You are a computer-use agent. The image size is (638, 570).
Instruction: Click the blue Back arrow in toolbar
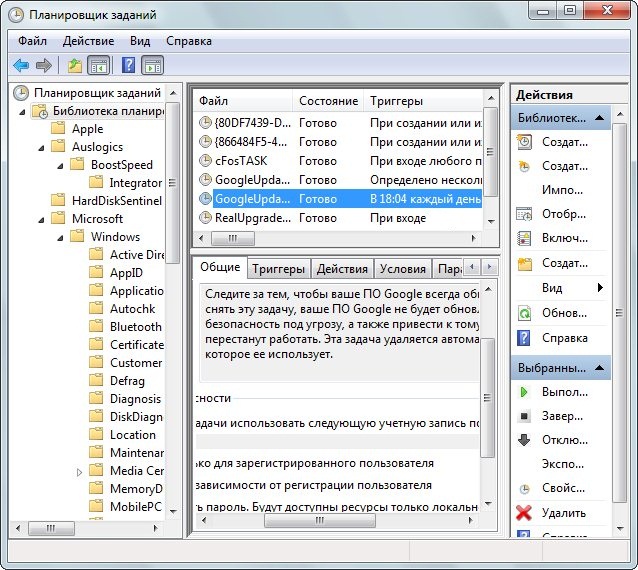coord(21,66)
